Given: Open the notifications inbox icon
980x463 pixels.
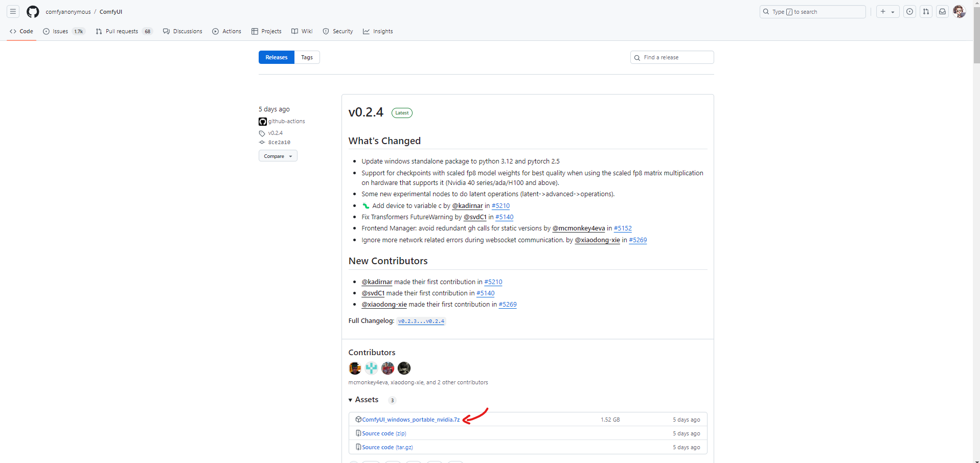Looking at the screenshot, I should [x=942, y=12].
